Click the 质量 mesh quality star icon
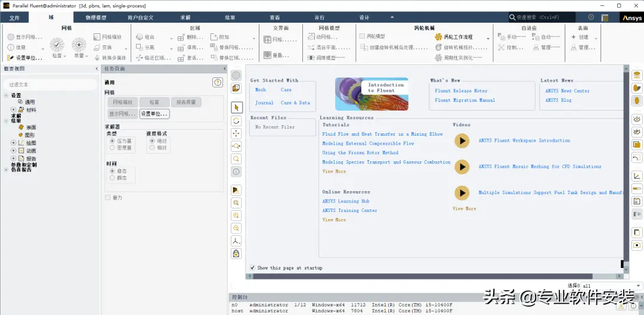The image size is (644, 315). pyautogui.click(x=79, y=45)
